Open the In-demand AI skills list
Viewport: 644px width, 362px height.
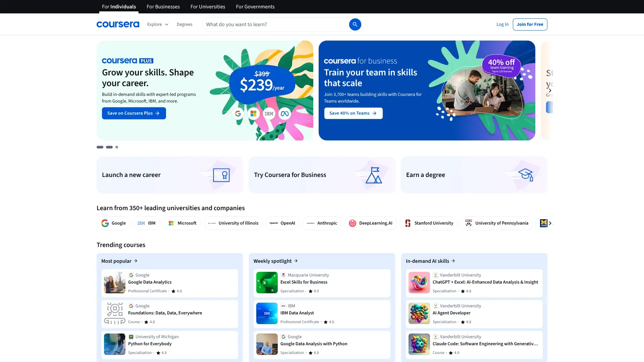pos(430,261)
